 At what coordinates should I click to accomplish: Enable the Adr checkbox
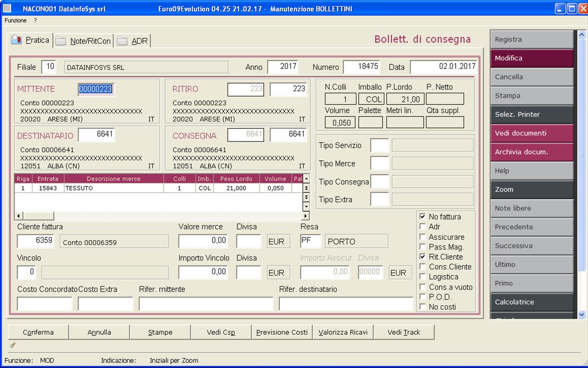point(423,227)
